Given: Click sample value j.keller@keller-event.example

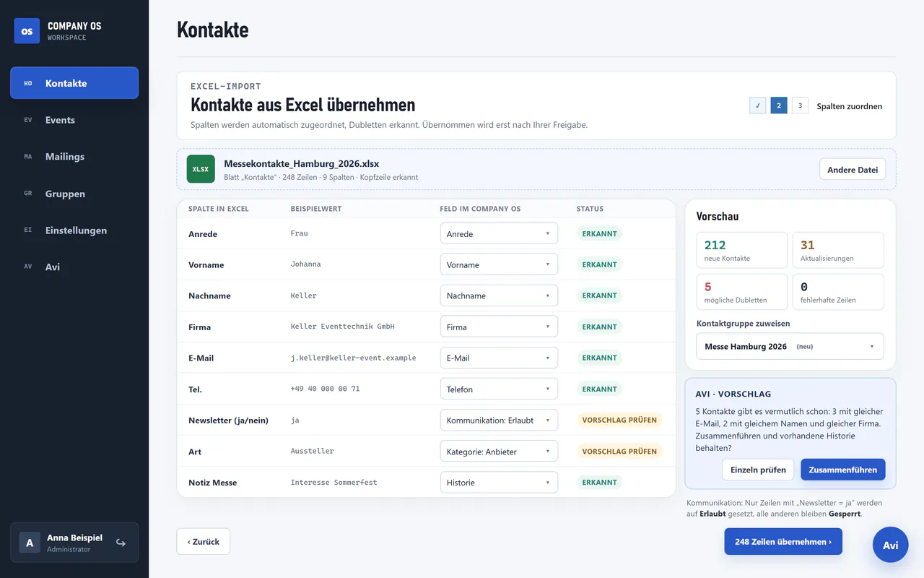Looking at the screenshot, I should click(x=353, y=358).
